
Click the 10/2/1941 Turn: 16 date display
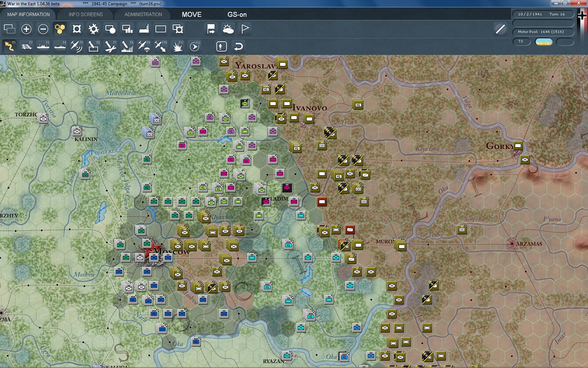pyautogui.click(x=543, y=14)
